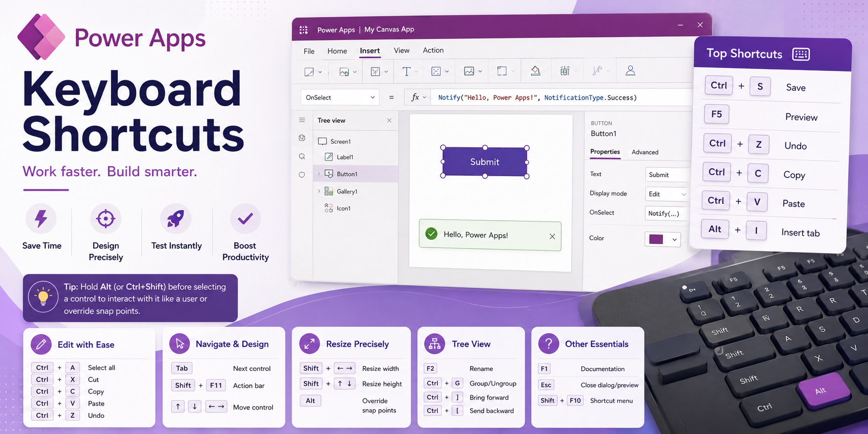
Task: Click the square-with-pencil toolbar icon
Action: coord(309,72)
